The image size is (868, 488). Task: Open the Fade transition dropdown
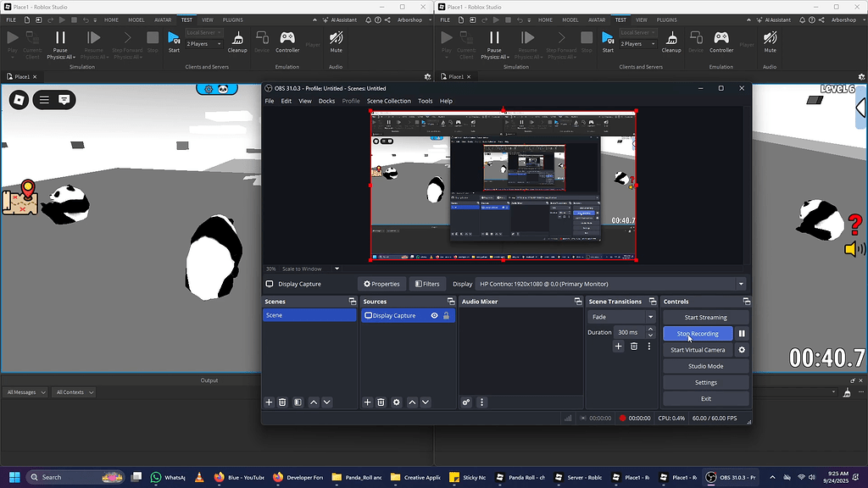click(x=623, y=315)
